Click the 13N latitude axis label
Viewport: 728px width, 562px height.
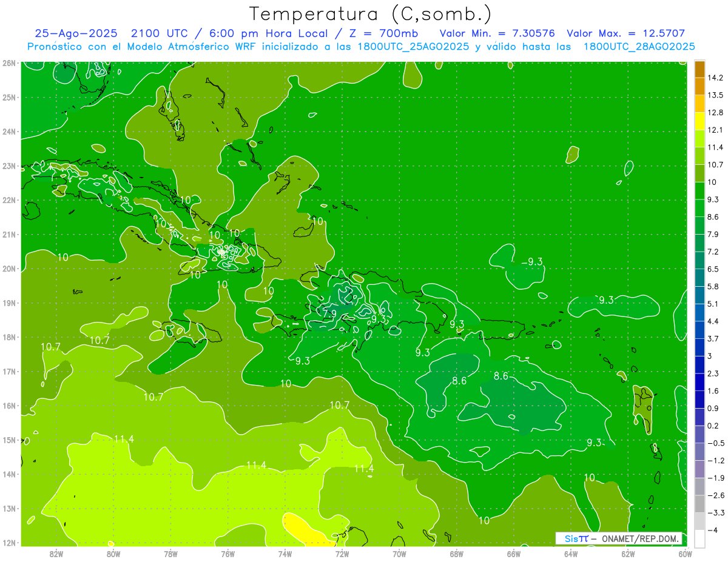[8, 509]
